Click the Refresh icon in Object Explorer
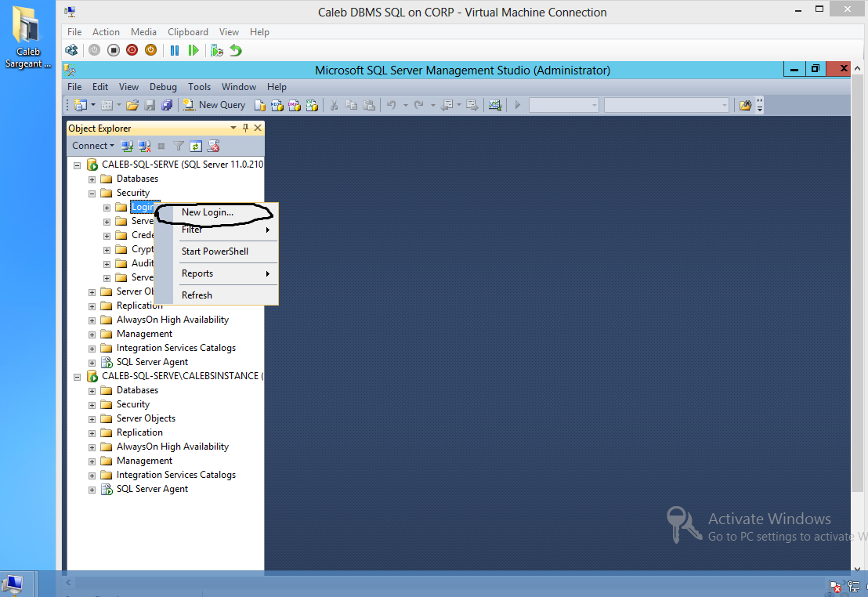 click(x=195, y=147)
